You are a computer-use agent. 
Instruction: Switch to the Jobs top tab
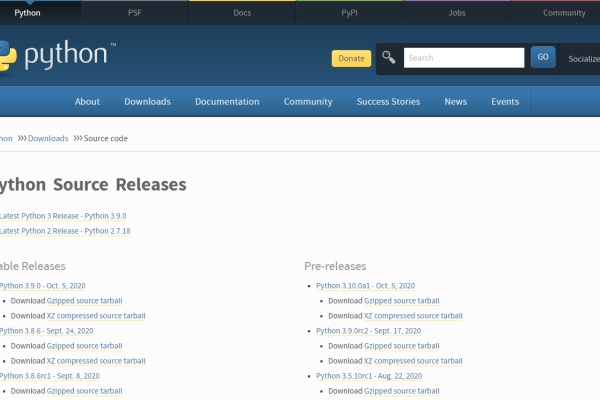click(x=457, y=13)
